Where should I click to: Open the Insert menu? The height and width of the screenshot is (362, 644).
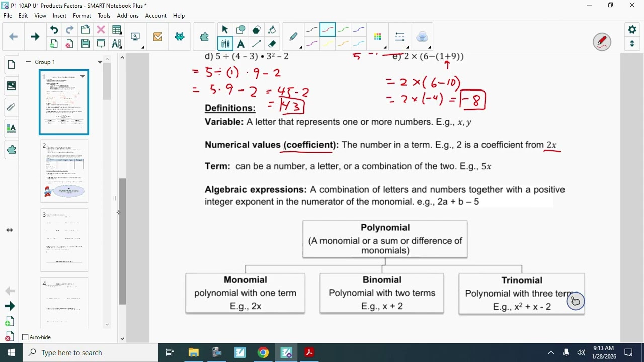tap(59, 16)
